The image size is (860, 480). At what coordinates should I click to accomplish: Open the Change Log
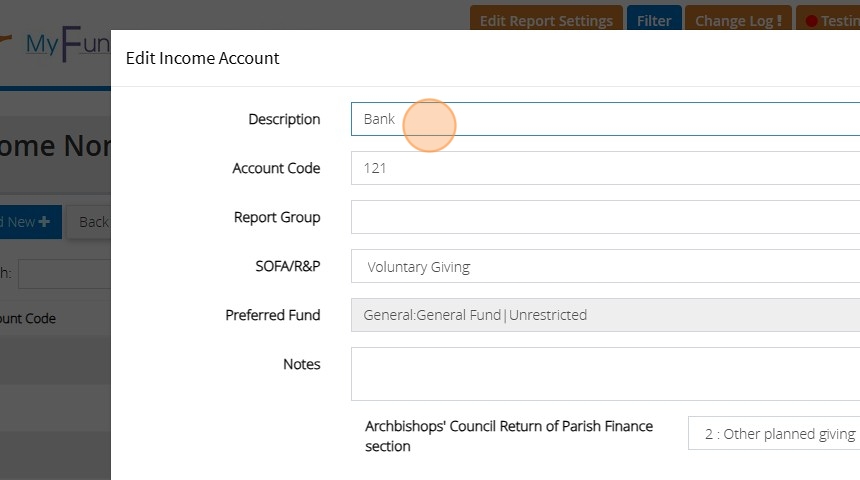pos(734,21)
